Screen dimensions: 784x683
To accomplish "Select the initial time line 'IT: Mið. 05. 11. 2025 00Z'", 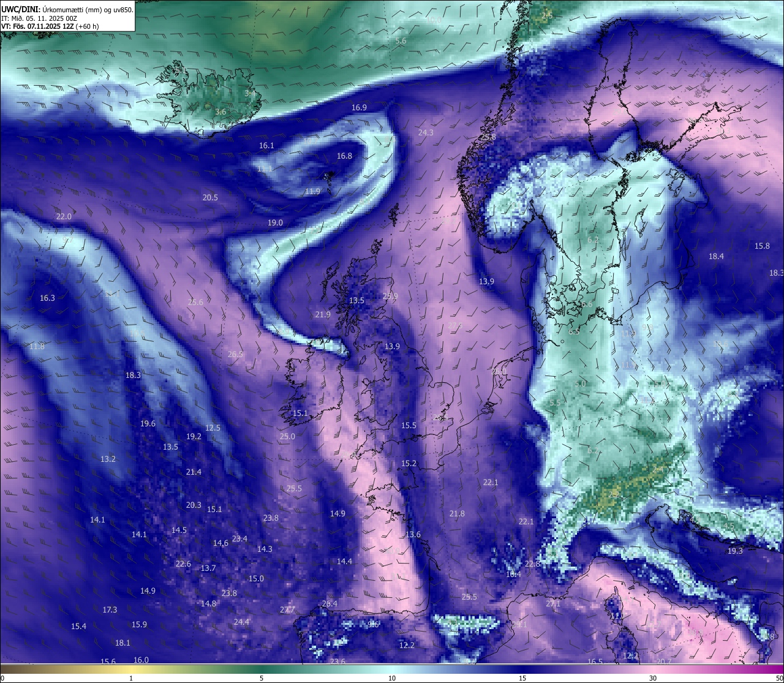I will (x=39, y=18).
